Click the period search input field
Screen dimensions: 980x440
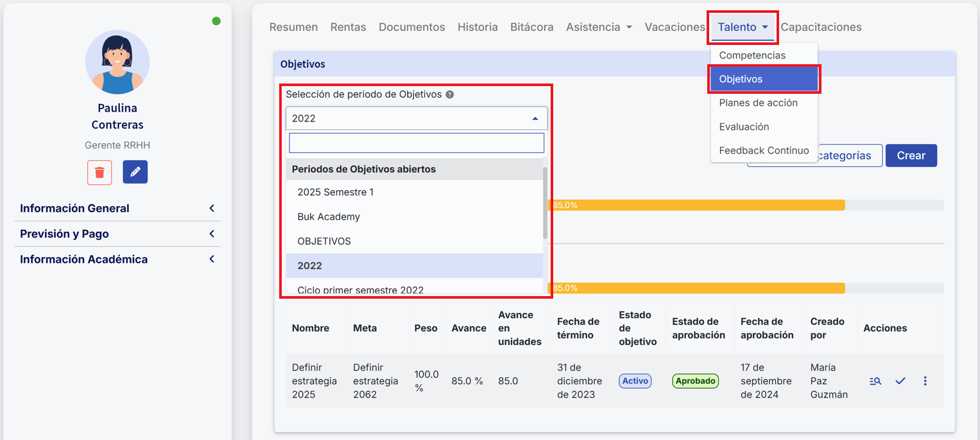pyautogui.click(x=417, y=143)
